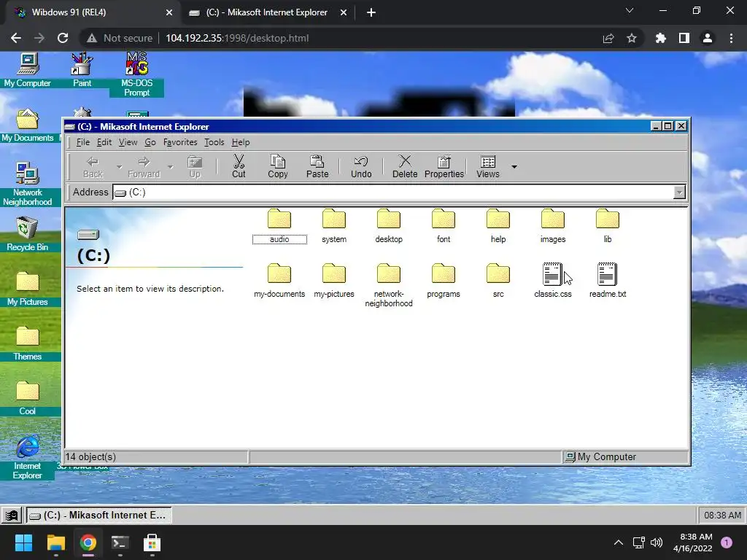Open the Windows 11 Start menu
The width and height of the screenshot is (747, 560).
tap(23, 542)
